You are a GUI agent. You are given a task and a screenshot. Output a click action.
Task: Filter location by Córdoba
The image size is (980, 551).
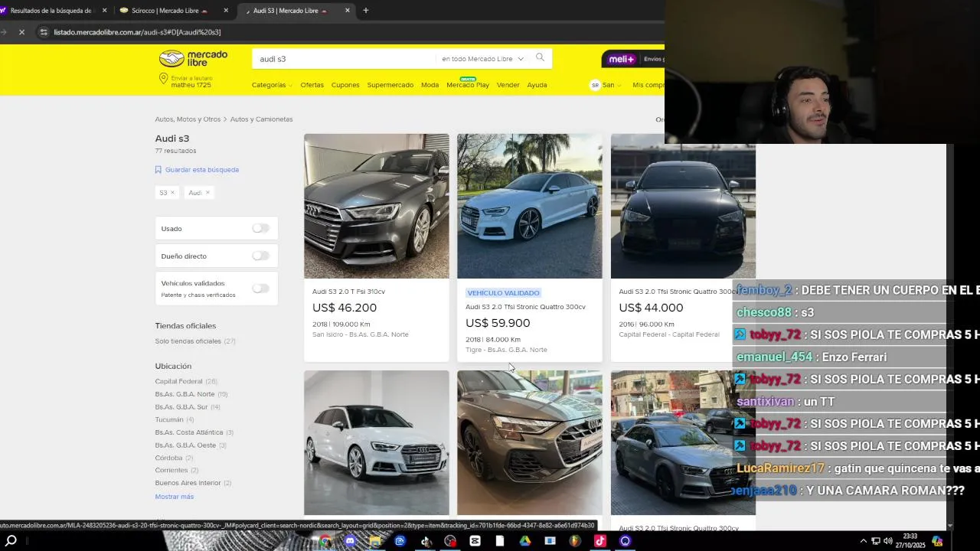pyautogui.click(x=168, y=458)
